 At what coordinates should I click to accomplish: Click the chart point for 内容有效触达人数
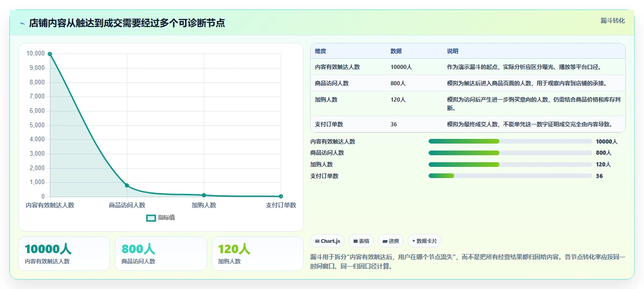pyautogui.click(x=50, y=54)
